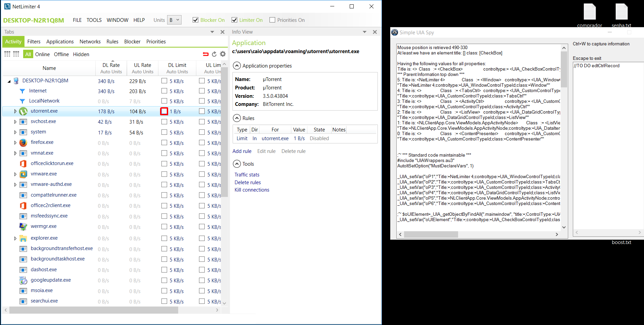Click the googleupdate.exe icon

coord(23,280)
